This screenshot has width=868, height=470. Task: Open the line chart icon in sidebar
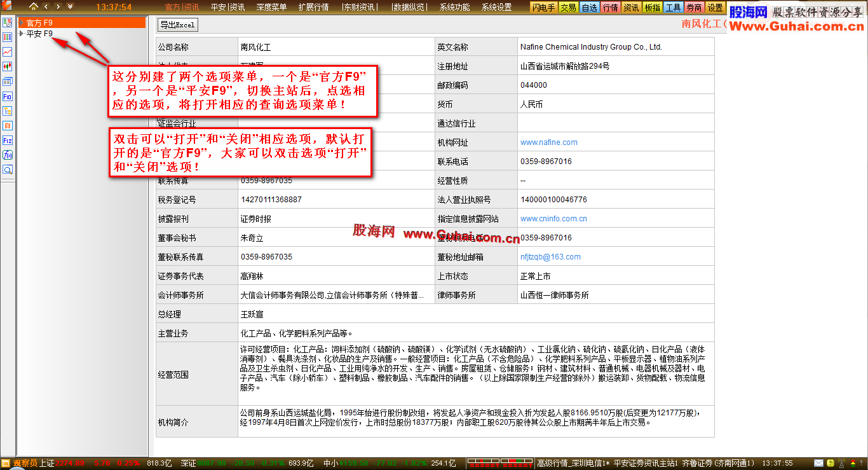tap(8, 52)
